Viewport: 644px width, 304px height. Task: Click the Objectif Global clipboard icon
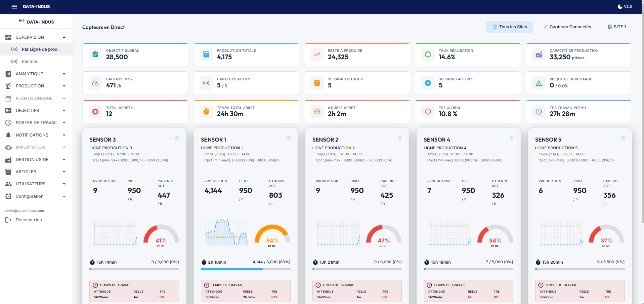(95, 54)
